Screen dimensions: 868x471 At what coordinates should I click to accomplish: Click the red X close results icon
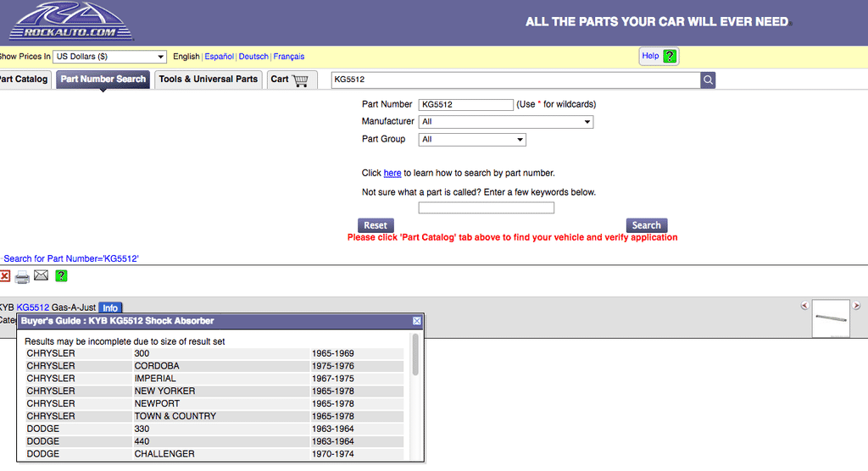pyautogui.click(x=4, y=276)
